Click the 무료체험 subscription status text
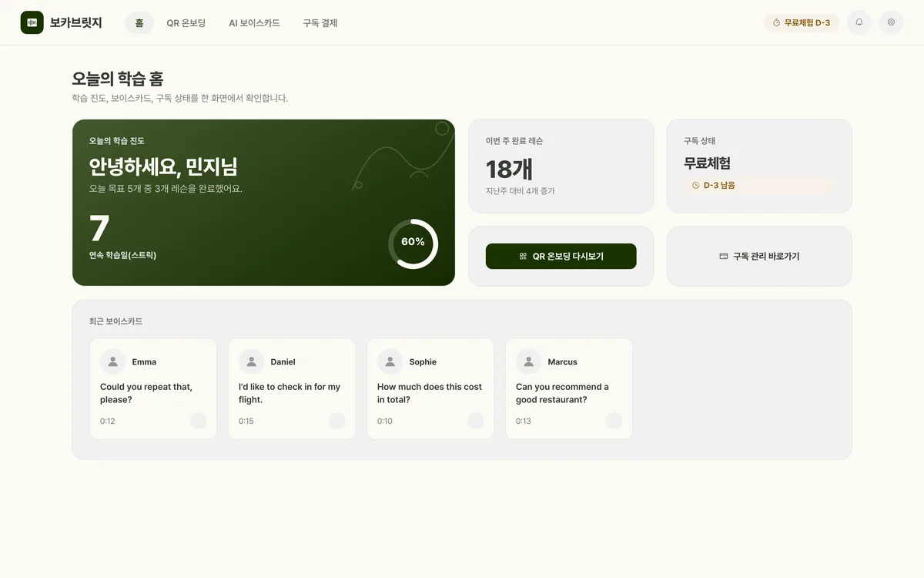 (707, 163)
